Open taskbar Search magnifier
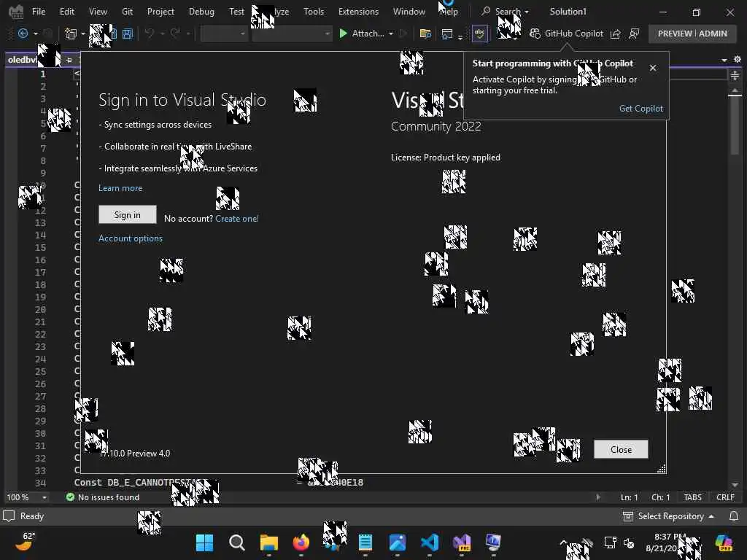Screen dimensions: 747x560 click(236, 542)
